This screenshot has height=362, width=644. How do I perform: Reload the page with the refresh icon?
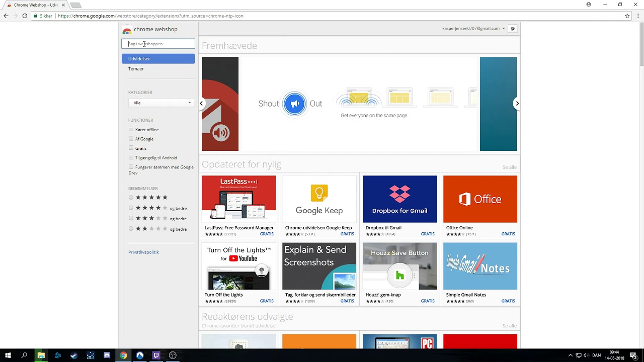click(x=25, y=16)
